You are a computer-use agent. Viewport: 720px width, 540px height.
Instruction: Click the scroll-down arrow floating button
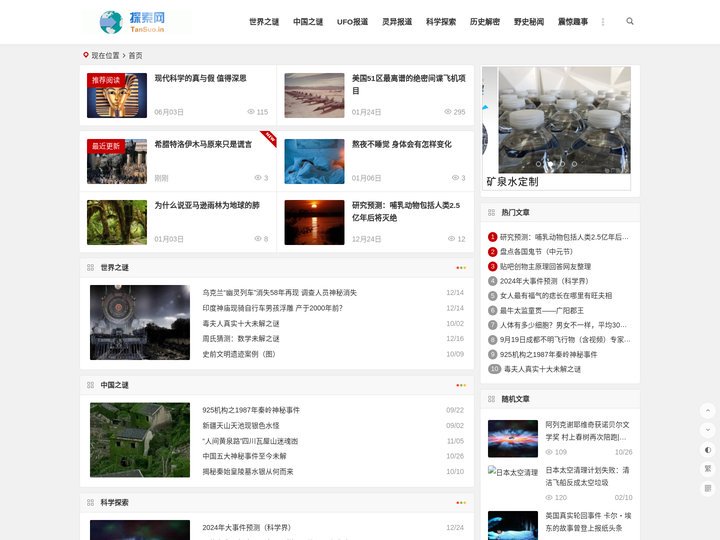point(708,430)
